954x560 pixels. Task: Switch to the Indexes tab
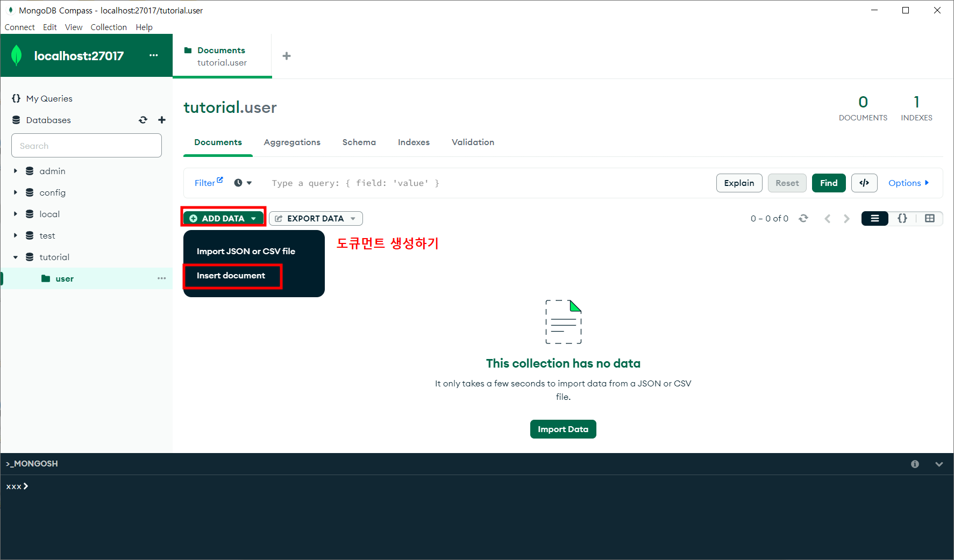point(414,142)
